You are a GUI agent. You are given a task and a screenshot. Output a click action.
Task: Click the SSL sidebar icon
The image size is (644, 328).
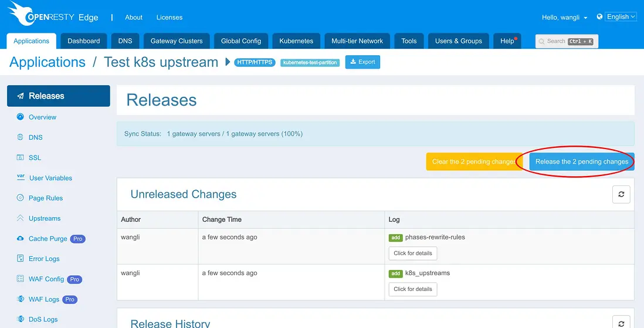(20, 157)
